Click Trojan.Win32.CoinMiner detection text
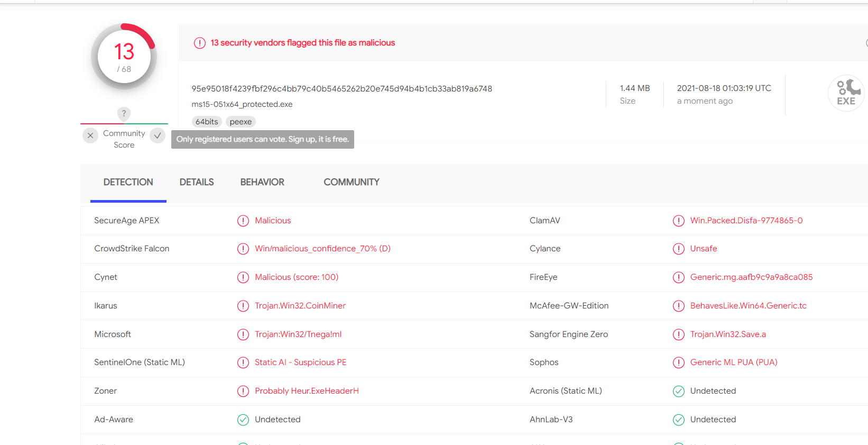Image resolution: width=868 pixels, height=445 pixels. (x=300, y=306)
